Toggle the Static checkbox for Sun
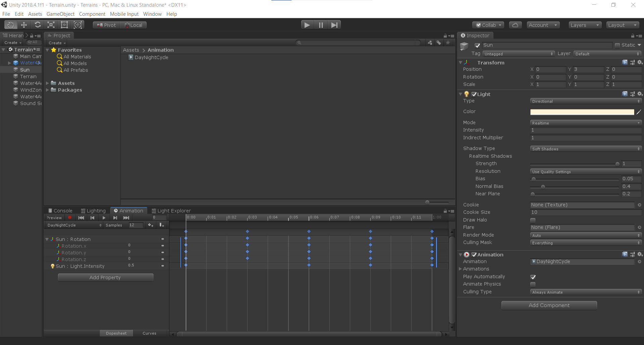This screenshot has width=644, height=345. coord(618,45)
